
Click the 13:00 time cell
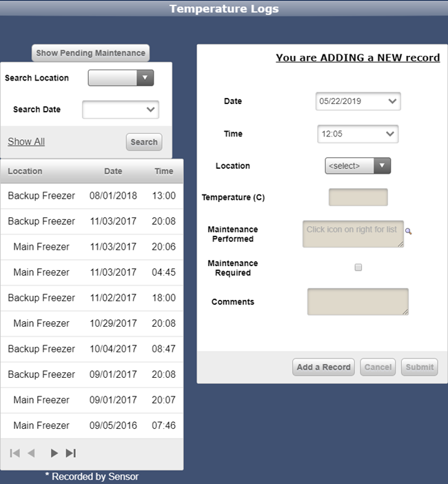[164, 196]
